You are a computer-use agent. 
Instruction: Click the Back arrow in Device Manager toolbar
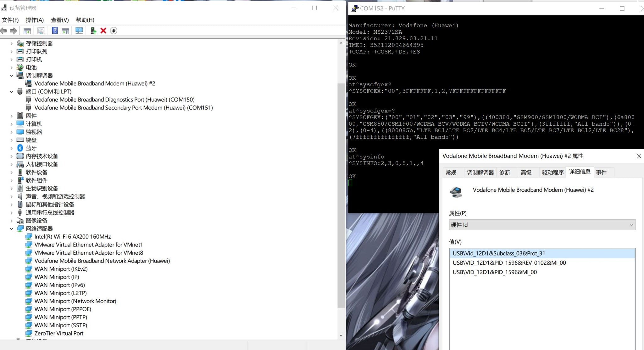coord(4,31)
